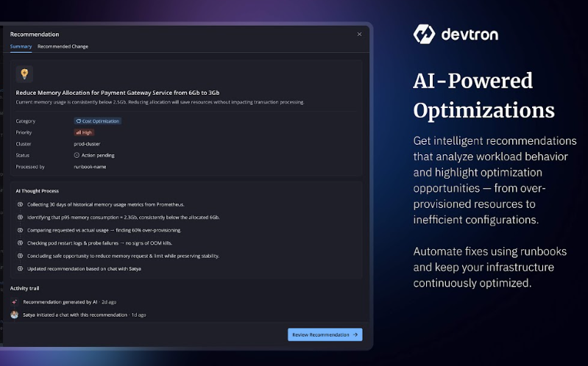Image resolution: width=588 pixels, height=366 pixels.
Task: Click the Cost Optimization category tag
Action: 97,121
